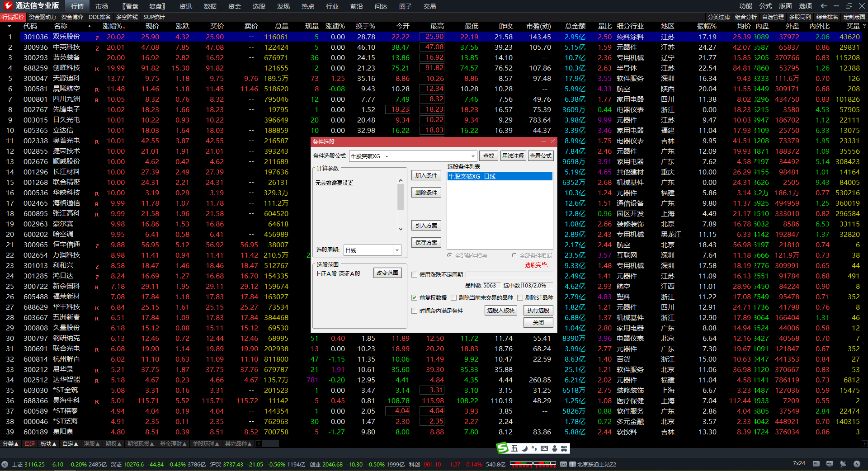Switch to the 自选 bottom tab
868x471 pixels.
30,444
